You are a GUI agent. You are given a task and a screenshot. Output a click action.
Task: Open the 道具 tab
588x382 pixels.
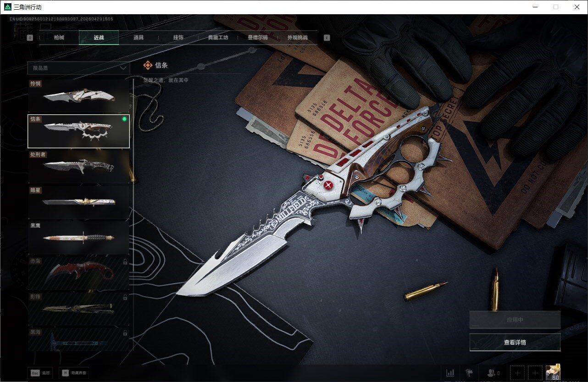pos(139,38)
